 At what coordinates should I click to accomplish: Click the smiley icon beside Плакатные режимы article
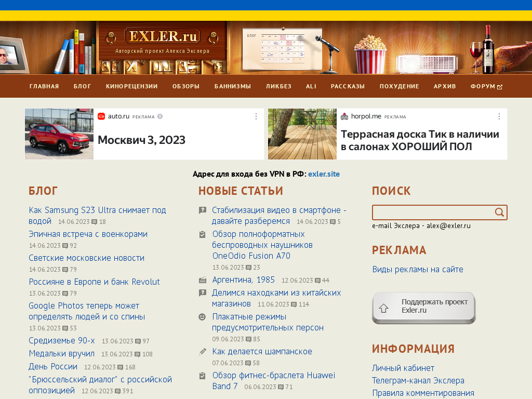(x=202, y=317)
